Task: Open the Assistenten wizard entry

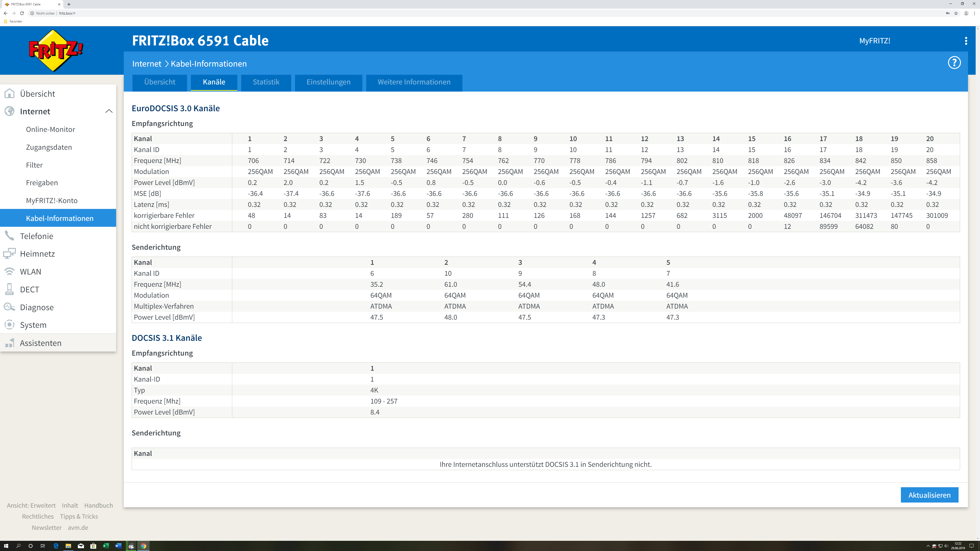Action: coord(40,343)
